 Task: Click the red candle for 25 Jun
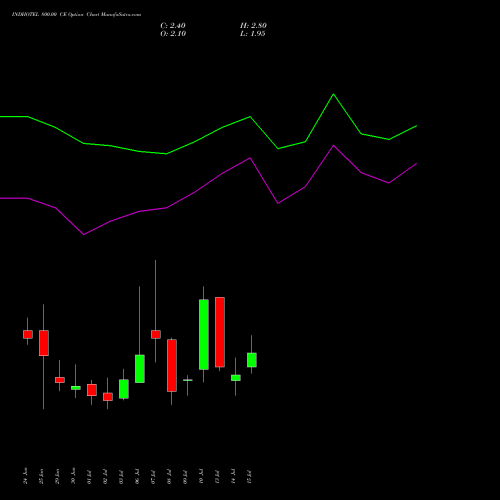pyautogui.click(x=44, y=343)
